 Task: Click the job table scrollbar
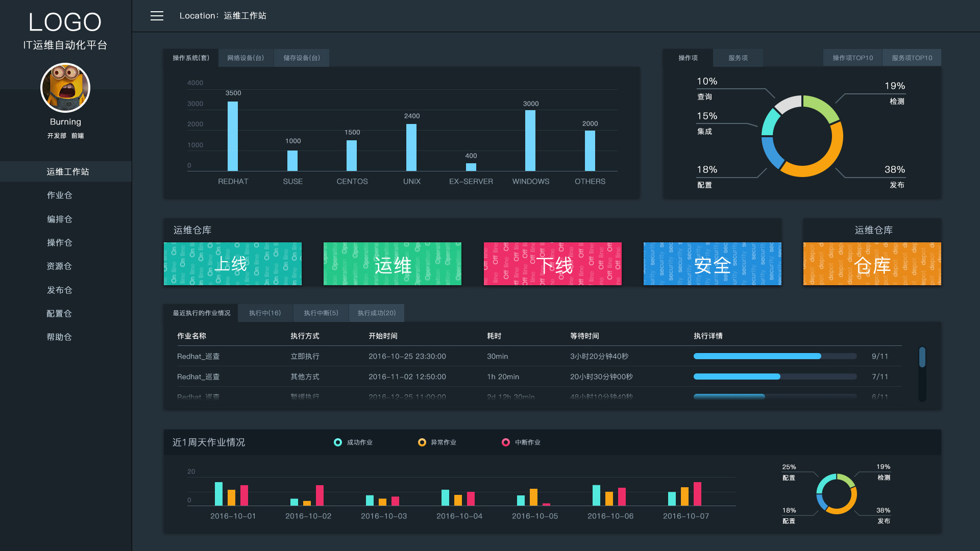tap(922, 358)
